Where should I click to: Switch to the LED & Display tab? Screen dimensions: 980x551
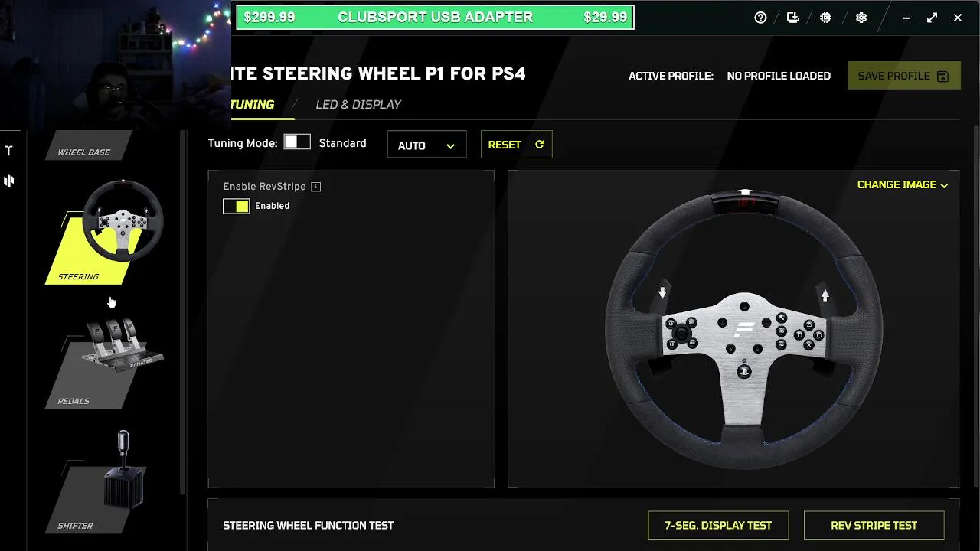(x=358, y=105)
